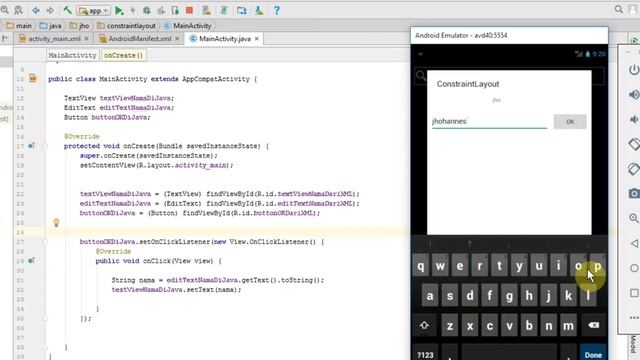Tap the m key on the emulator keyboard
Image resolution: width=640 pixels, height=360 pixels.
click(x=568, y=325)
